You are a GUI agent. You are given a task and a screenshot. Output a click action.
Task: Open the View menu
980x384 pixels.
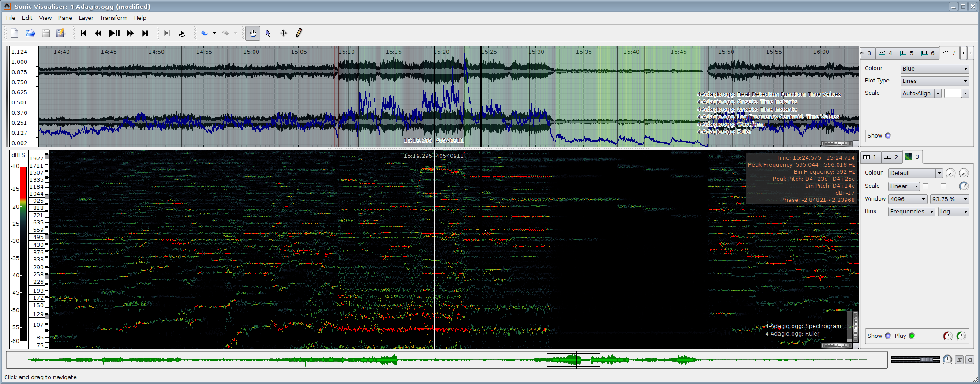point(45,18)
